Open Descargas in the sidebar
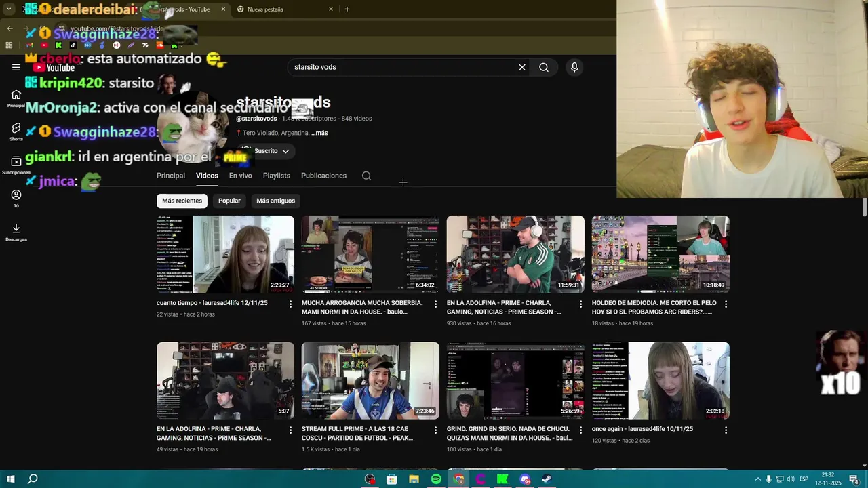Image resolution: width=868 pixels, height=488 pixels. tap(16, 232)
